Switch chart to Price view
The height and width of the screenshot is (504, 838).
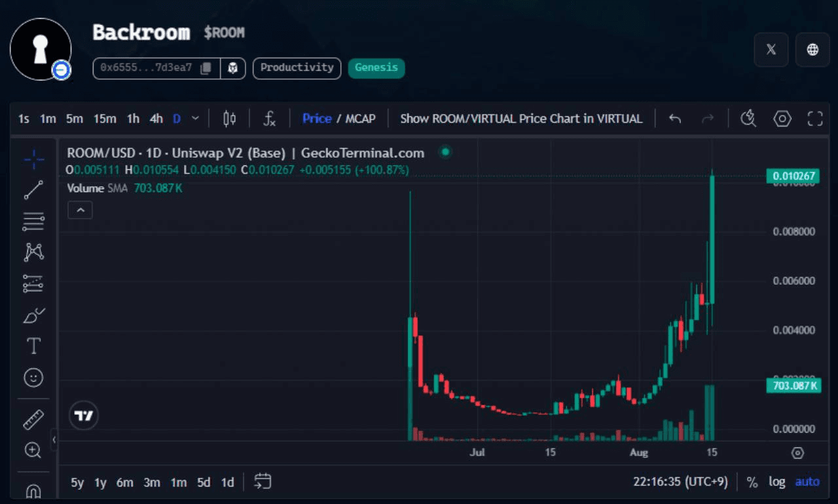[x=317, y=118]
